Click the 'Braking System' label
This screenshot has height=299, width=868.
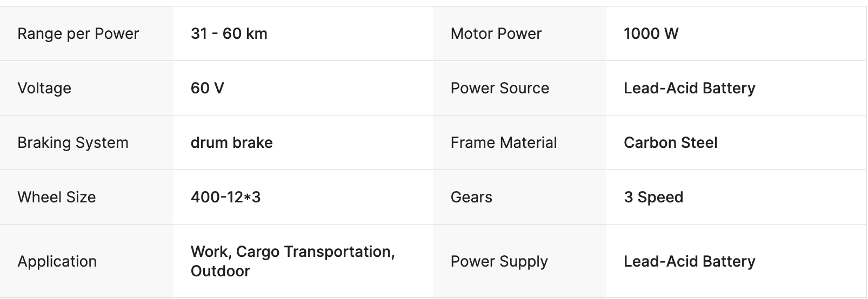click(73, 142)
